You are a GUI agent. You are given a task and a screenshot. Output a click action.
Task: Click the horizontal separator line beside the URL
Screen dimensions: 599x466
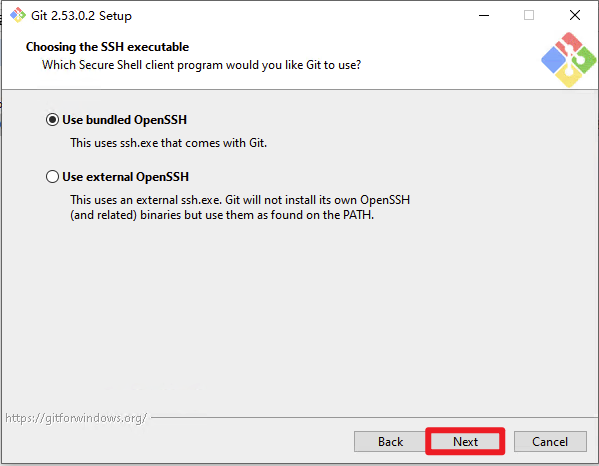click(x=374, y=417)
